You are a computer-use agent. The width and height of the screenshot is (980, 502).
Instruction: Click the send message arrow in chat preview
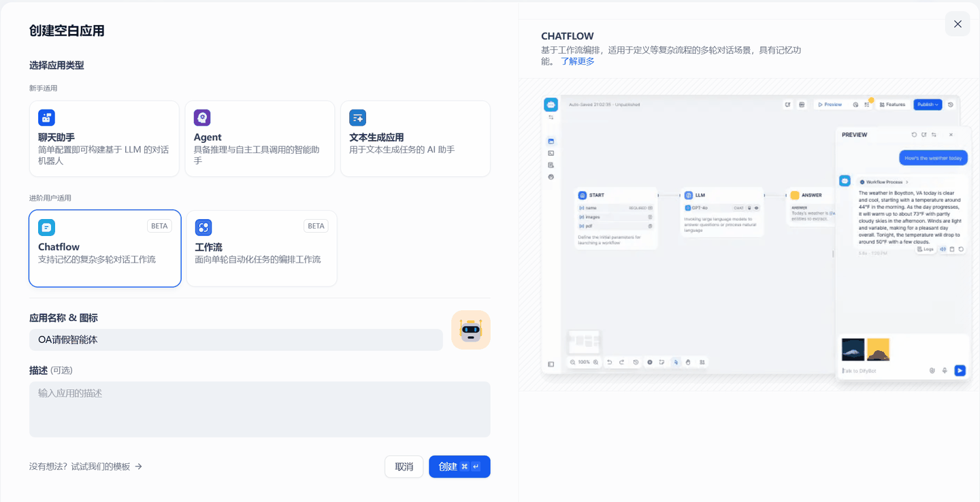[960, 370]
